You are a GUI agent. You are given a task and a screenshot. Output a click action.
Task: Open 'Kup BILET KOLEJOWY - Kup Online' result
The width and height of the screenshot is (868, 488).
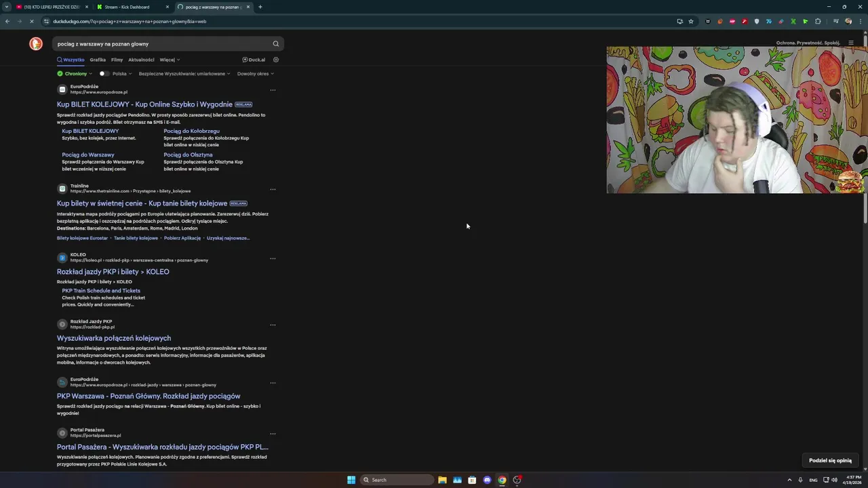point(144,104)
